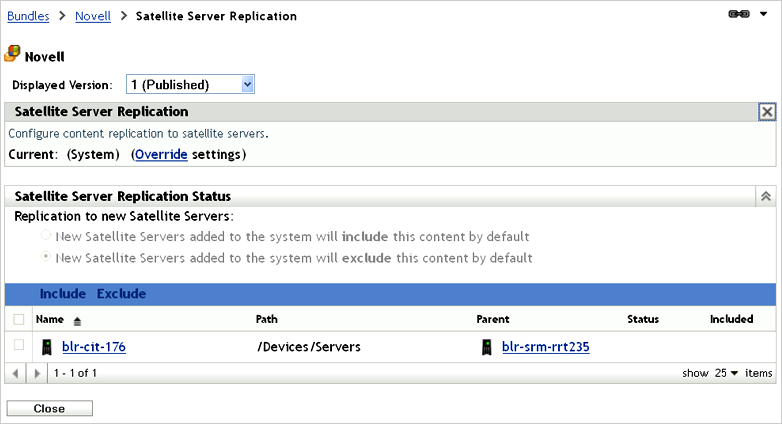Open the Override settings link
782x424 pixels.
161,154
